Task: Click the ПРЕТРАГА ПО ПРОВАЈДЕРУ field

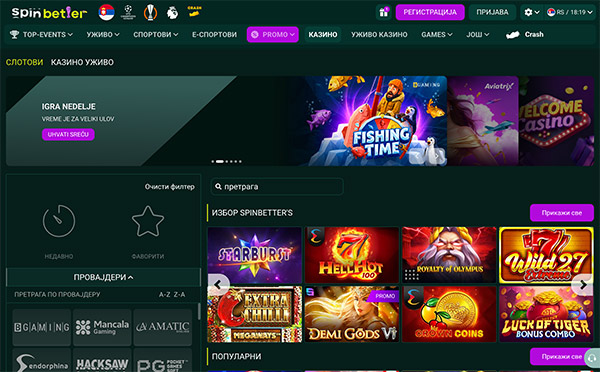Action: 57,294
